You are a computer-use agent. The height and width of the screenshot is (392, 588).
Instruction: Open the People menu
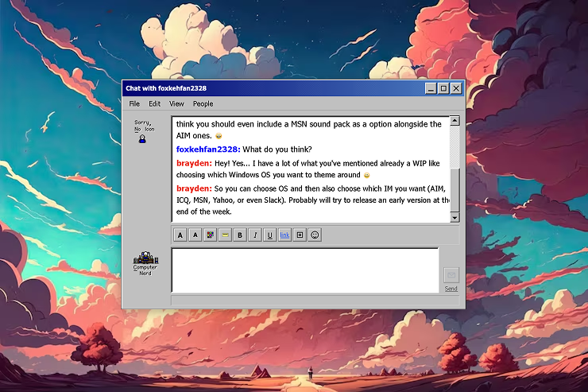203,104
